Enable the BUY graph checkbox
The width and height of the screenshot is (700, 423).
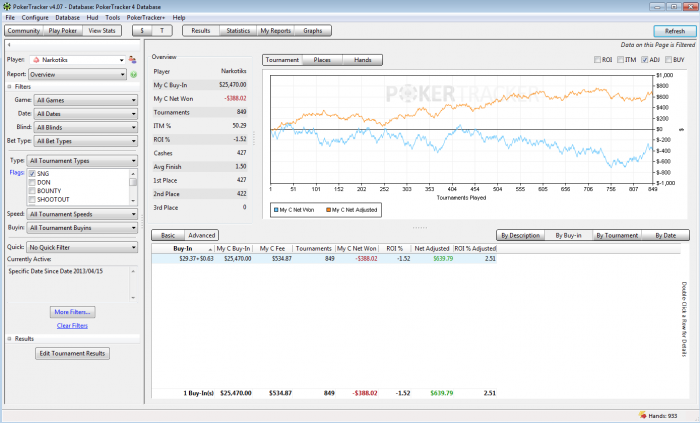(x=668, y=60)
